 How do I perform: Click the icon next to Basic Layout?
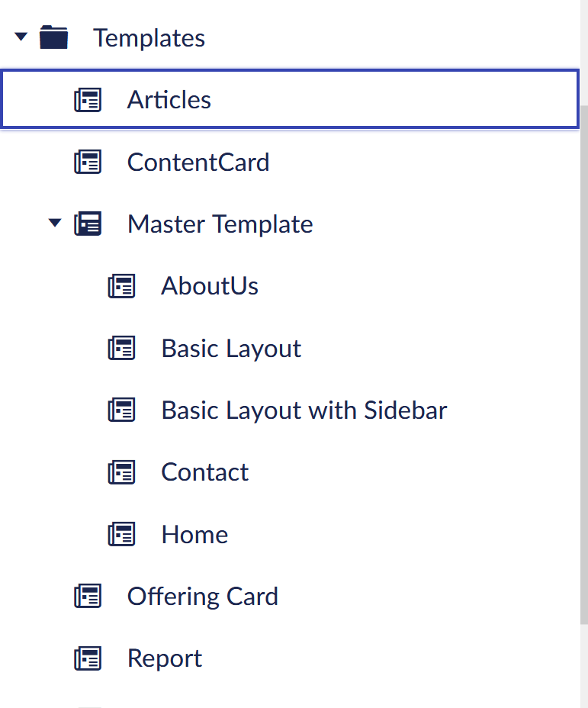(122, 348)
